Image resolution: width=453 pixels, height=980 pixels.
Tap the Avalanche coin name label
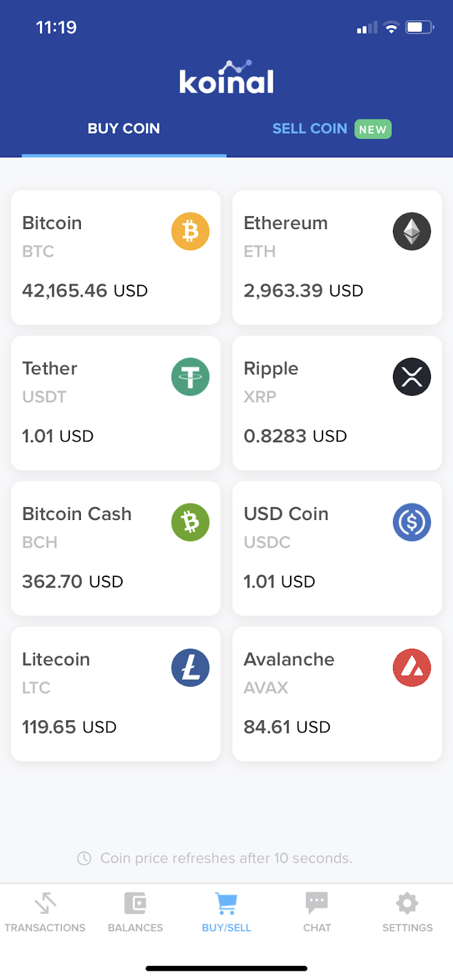coord(289,659)
